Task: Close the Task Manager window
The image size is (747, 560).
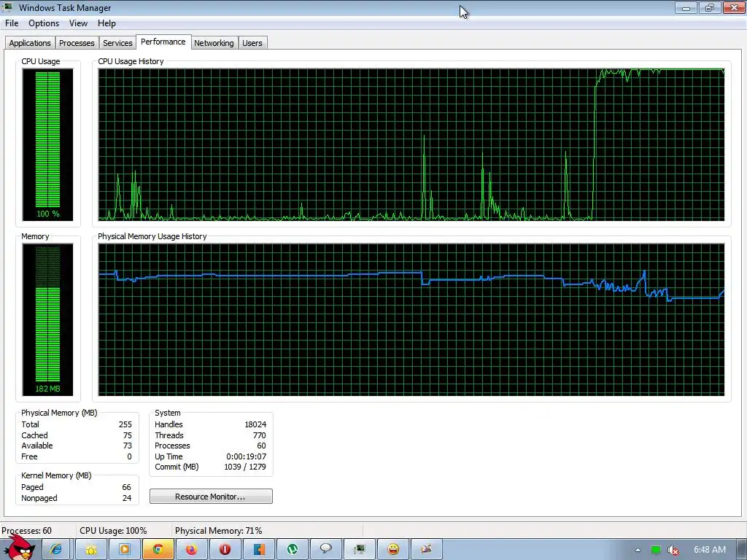Action: [x=734, y=7]
